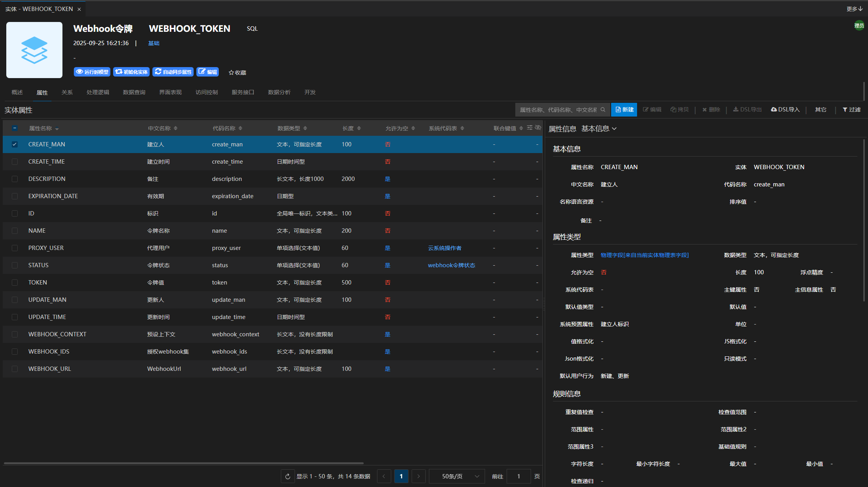Star this entity with 收藏
Viewport: 868px width, 487px height.
(237, 73)
